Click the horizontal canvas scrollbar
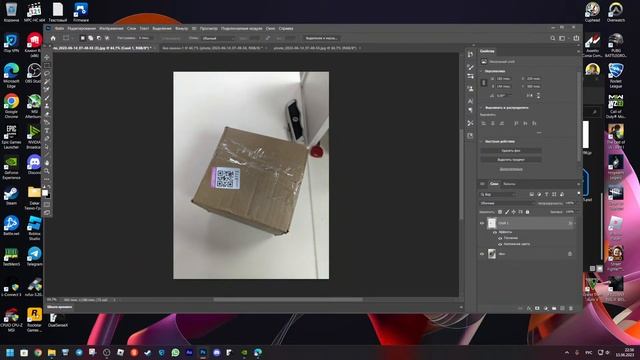This screenshot has height=360, width=640. click(x=288, y=299)
